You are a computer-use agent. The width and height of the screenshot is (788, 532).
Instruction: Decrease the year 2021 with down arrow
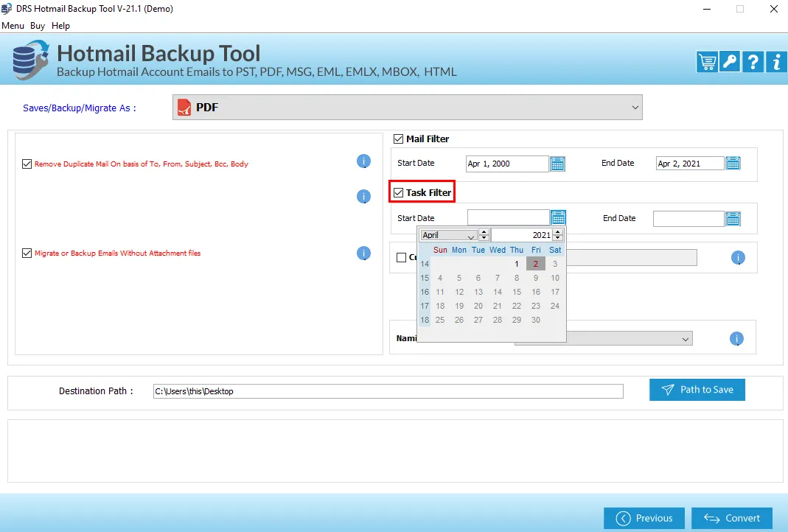click(558, 237)
